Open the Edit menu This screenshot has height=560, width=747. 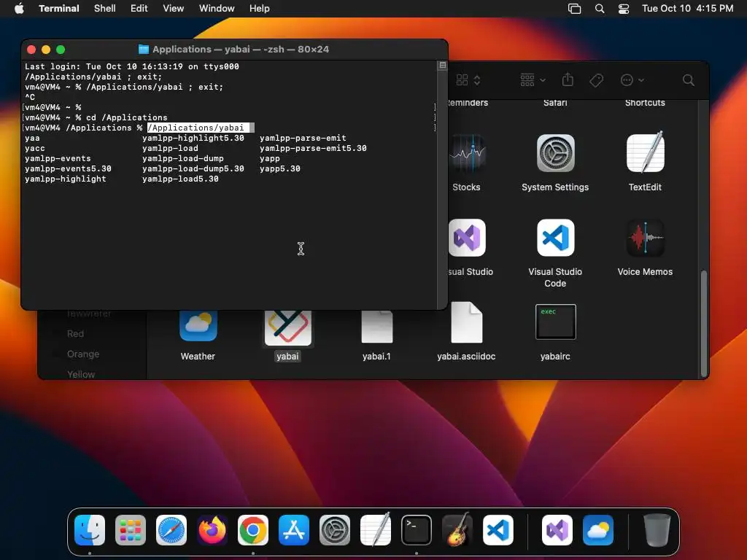point(139,8)
